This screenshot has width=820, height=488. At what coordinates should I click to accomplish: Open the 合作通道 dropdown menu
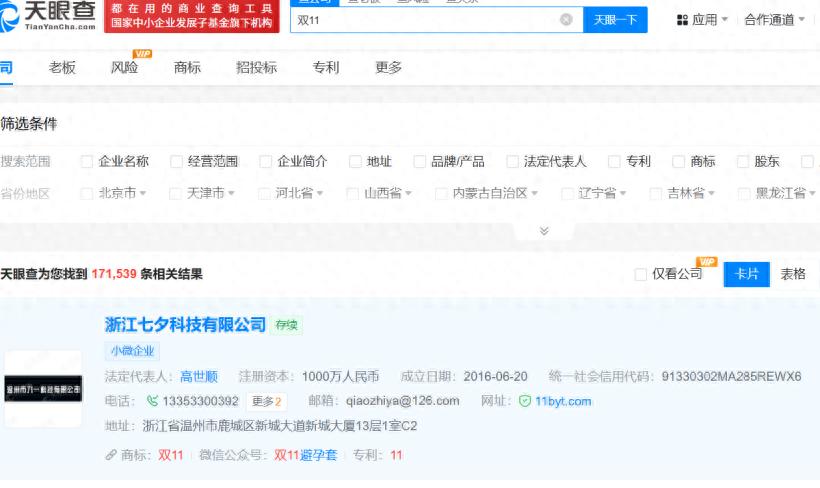[775, 20]
